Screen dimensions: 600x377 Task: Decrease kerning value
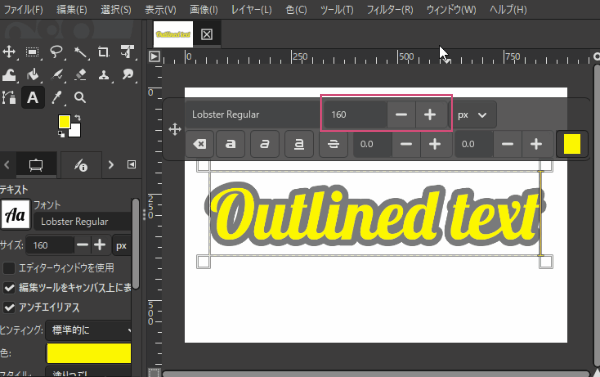pos(507,144)
